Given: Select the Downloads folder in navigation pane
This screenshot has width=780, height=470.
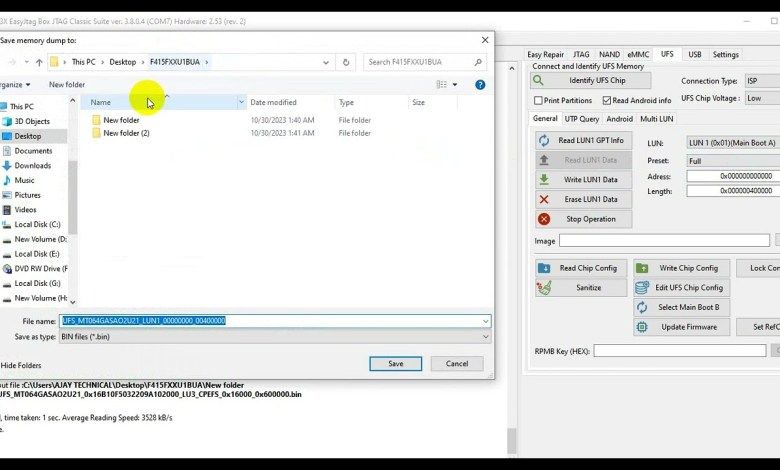Looking at the screenshot, I should (x=32, y=166).
